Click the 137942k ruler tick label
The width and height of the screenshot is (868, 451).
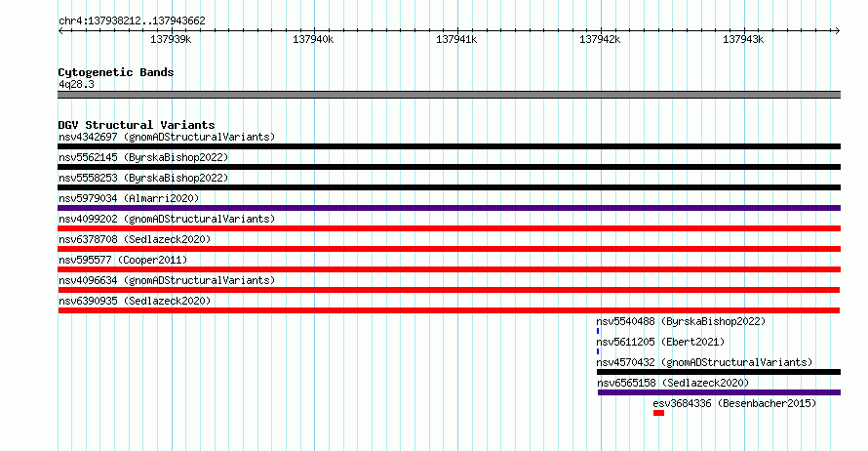tap(600, 39)
